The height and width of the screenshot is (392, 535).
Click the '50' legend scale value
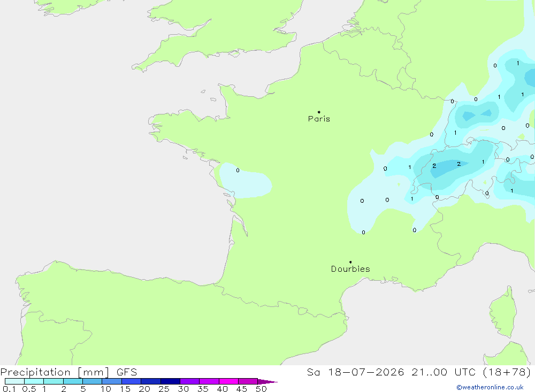click(x=261, y=389)
